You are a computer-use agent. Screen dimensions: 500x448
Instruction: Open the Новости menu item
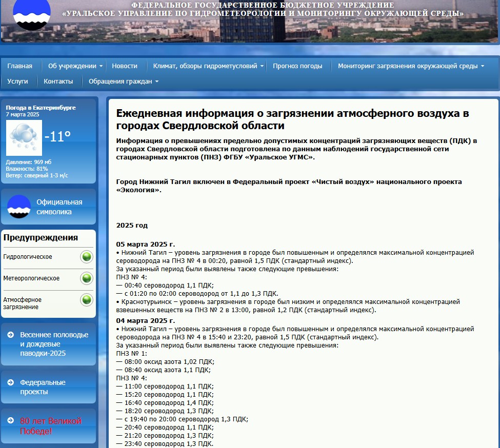tap(125, 66)
